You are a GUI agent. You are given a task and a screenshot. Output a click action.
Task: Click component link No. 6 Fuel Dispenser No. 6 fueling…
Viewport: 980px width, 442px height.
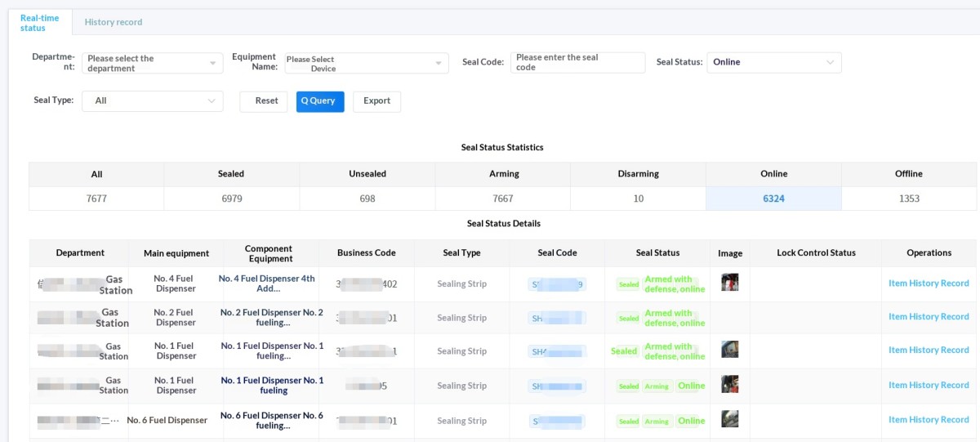pos(272,421)
